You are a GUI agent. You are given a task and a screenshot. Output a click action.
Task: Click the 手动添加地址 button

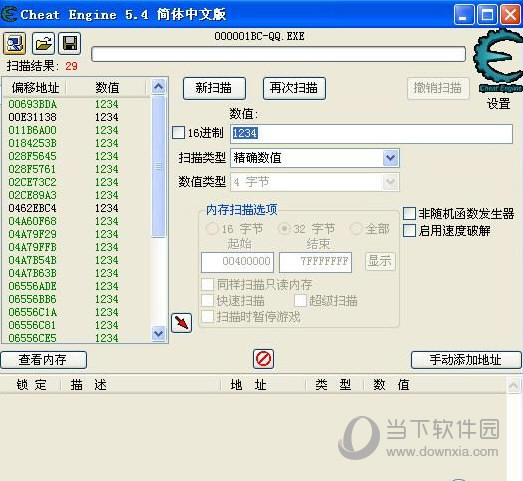pyautogui.click(x=466, y=360)
